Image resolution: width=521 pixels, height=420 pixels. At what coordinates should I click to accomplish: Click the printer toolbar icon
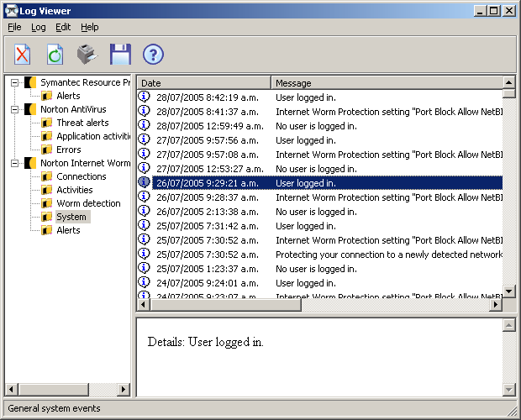pos(87,55)
